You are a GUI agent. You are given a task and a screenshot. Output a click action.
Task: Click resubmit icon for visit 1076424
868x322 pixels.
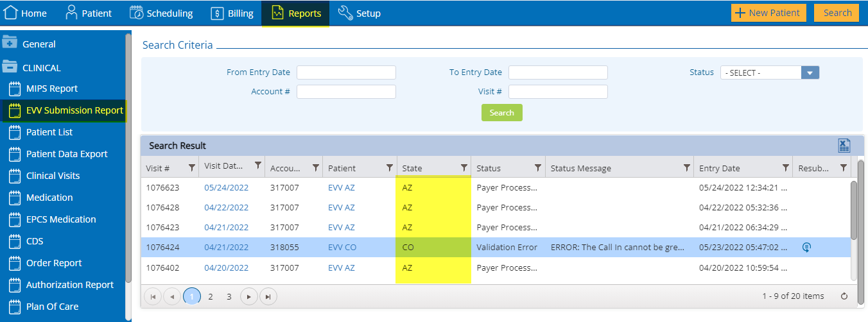807,247
